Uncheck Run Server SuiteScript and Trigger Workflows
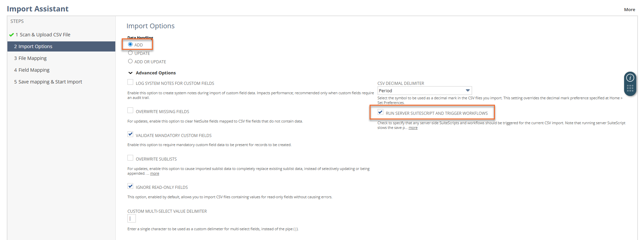The height and width of the screenshot is (240, 644). tap(380, 112)
